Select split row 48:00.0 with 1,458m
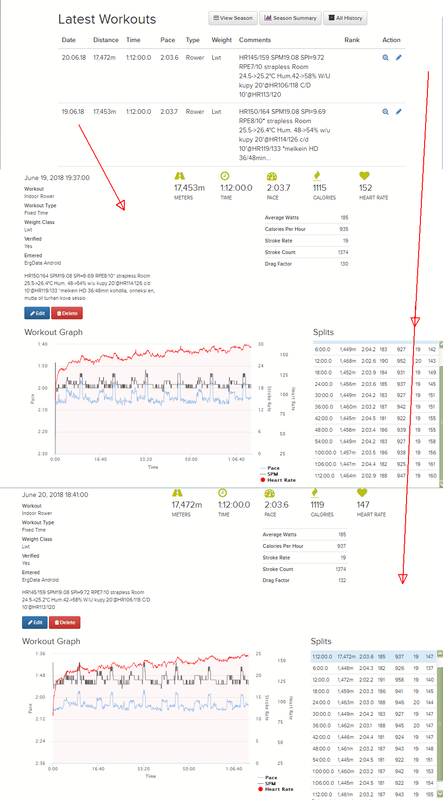 [x=375, y=430]
